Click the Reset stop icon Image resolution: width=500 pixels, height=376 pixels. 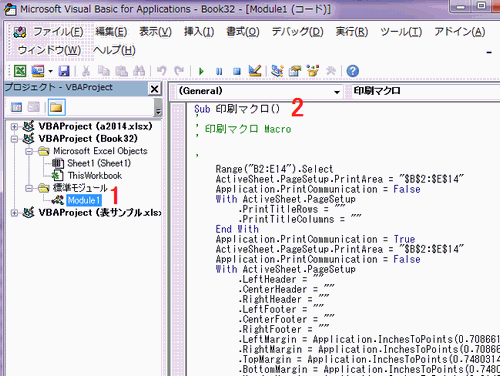pos(237,71)
